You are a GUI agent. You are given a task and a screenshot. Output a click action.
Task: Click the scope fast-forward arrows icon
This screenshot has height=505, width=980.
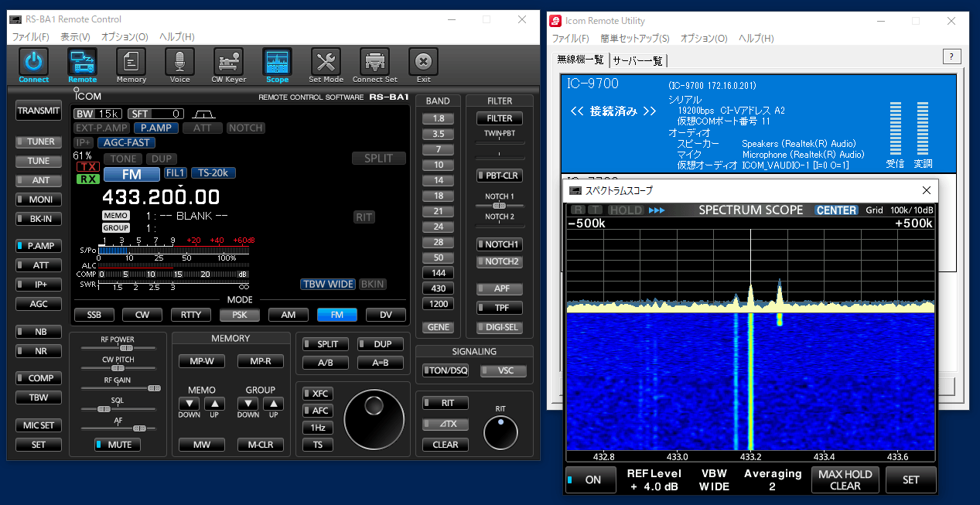point(657,210)
